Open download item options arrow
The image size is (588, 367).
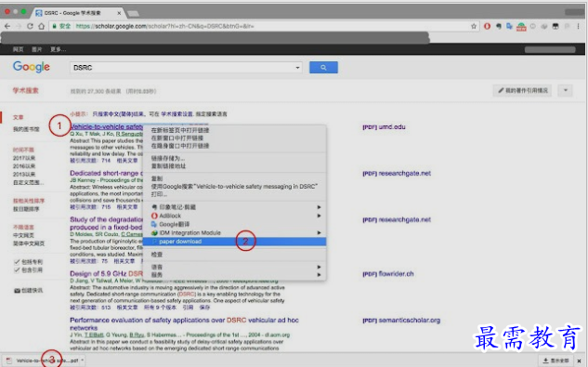pyautogui.click(x=82, y=360)
